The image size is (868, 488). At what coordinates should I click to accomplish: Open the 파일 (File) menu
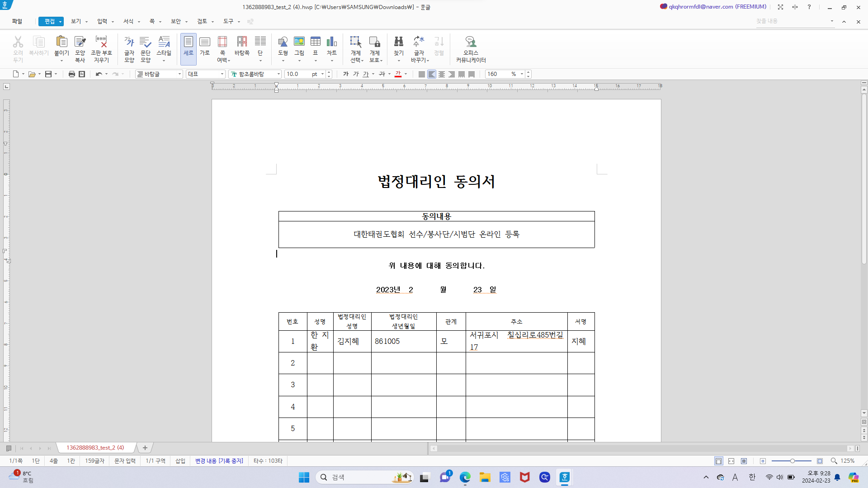[17, 21]
